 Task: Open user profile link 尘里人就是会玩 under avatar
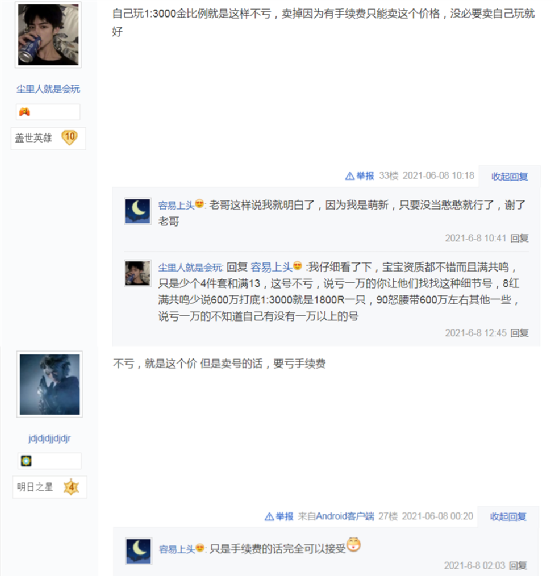[x=48, y=89]
